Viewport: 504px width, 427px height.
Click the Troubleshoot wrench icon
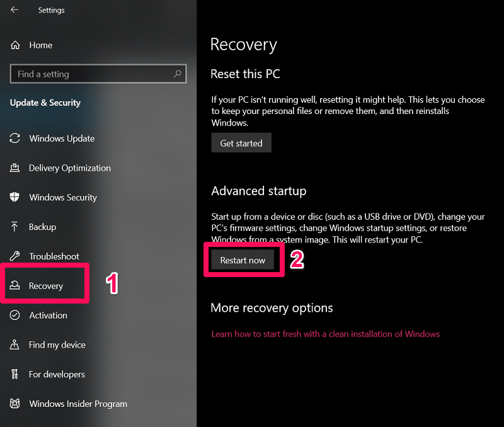(15, 256)
